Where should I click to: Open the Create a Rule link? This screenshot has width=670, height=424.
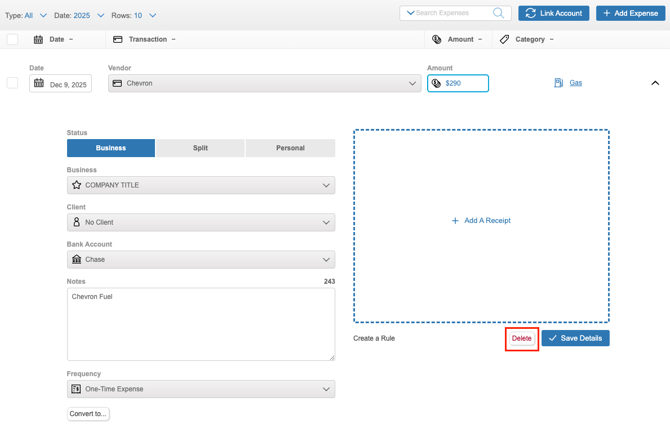(x=374, y=338)
